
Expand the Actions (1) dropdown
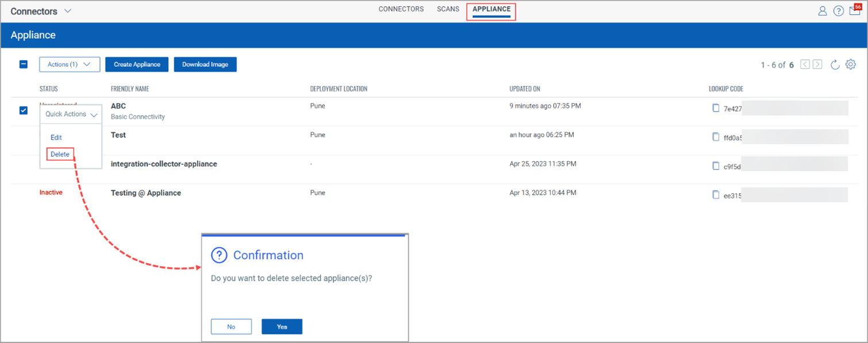(69, 64)
